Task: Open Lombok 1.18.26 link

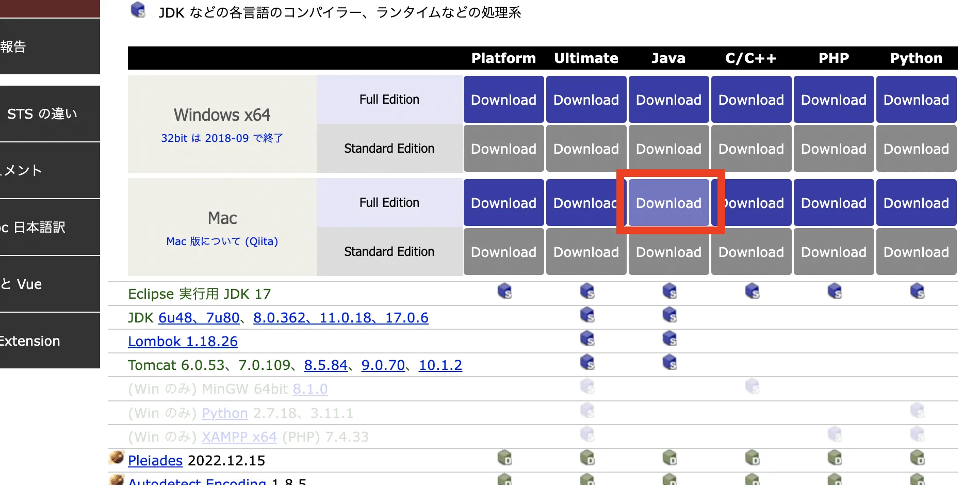Action: click(x=183, y=342)
